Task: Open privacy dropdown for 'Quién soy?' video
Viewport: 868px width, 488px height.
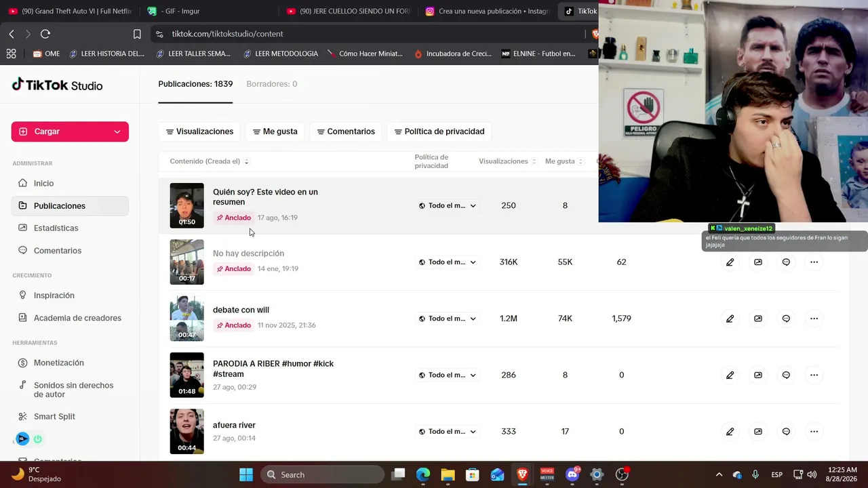Action: (448, 205)
